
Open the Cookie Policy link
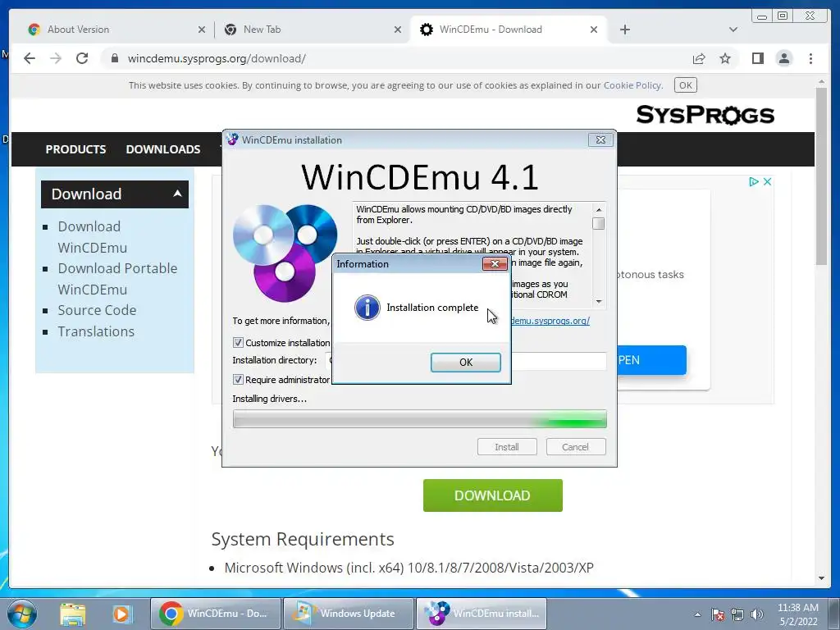pyautogui.click(x=632, y=85)
